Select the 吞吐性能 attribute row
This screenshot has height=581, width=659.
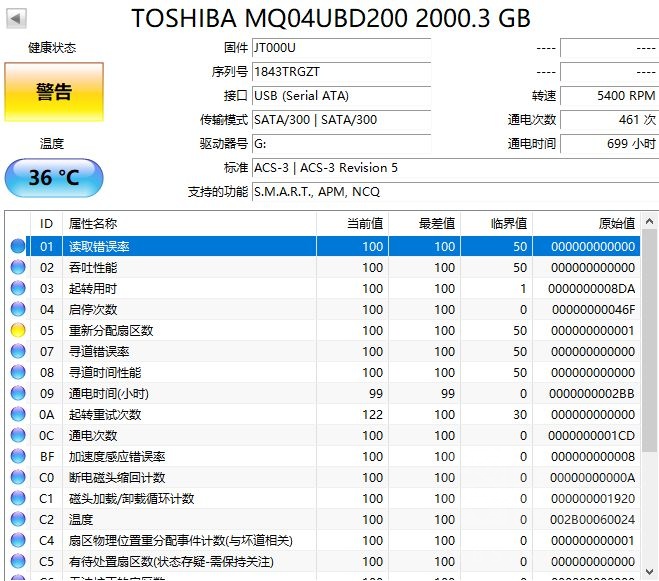[x=323, y=267]
